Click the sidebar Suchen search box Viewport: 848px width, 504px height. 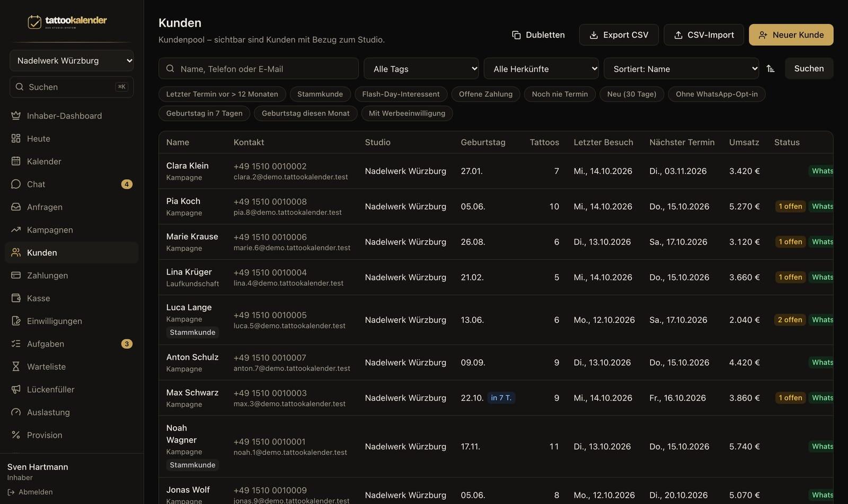pos(72,87)
